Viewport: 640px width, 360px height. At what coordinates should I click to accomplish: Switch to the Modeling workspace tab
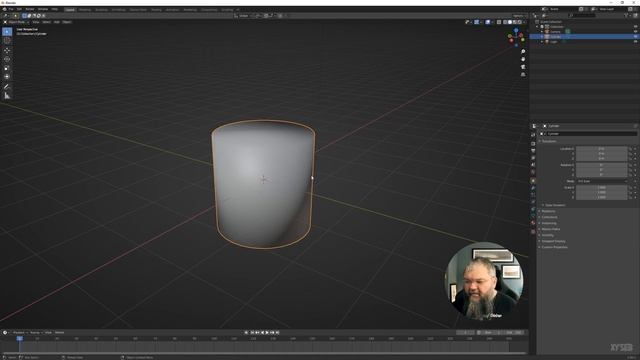85,9
